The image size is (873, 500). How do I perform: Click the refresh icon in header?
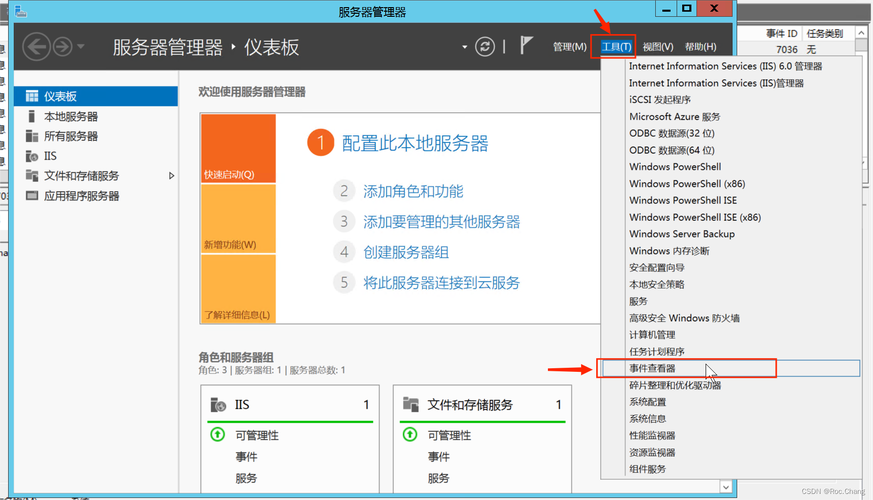click(486, 47)
